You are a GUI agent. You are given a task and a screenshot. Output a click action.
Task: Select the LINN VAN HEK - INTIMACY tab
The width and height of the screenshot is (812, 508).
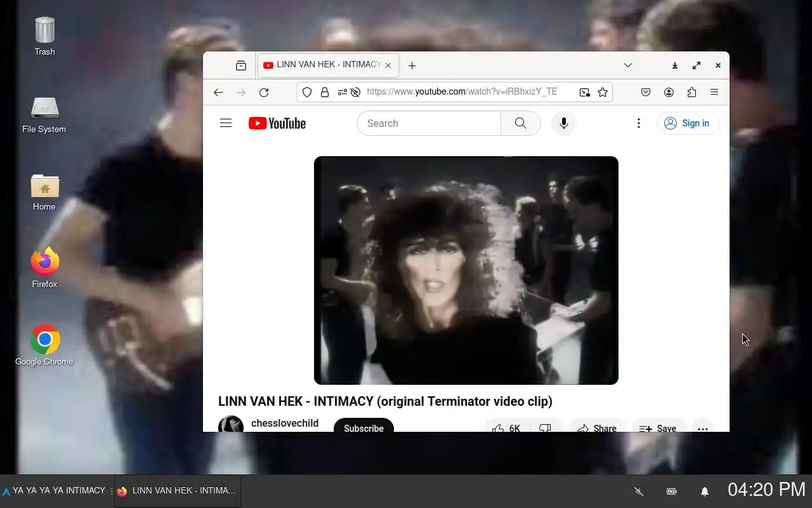click(x=328, y=65)
